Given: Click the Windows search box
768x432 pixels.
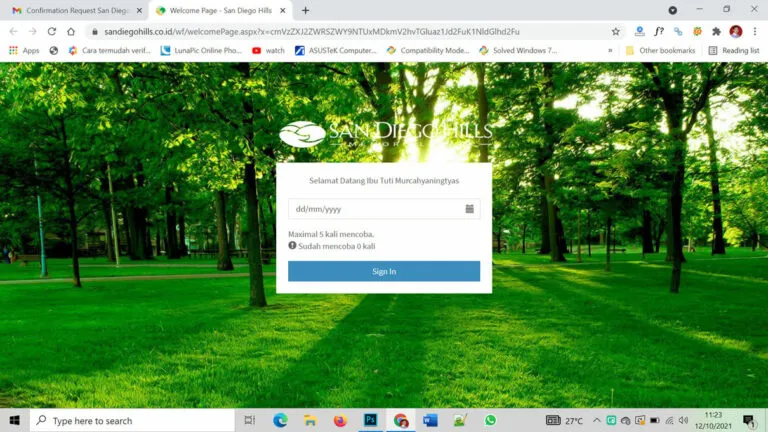Looking at the screenshot, I should [133, 420].
